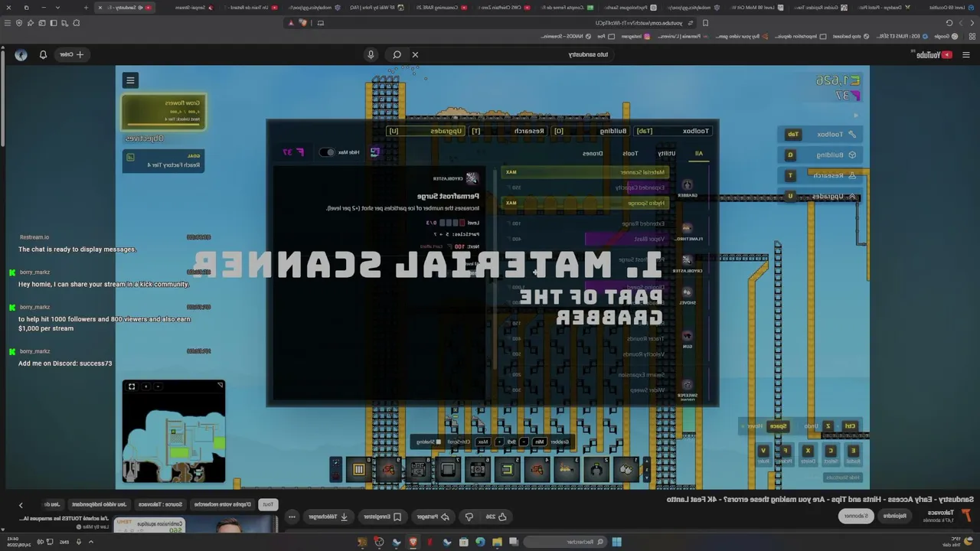Pick hotbar slot 0 tool icon
Viewport: 980px width, 551px height.
click(x=358, y=469)
